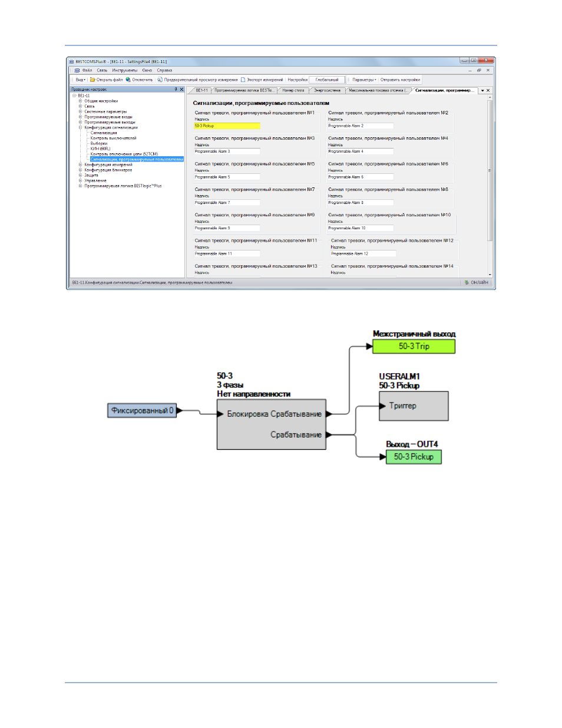Image resolution: width=562 pixels, height=728 pixels.
Task: Open the Окно menu
Action: (147, 70)
